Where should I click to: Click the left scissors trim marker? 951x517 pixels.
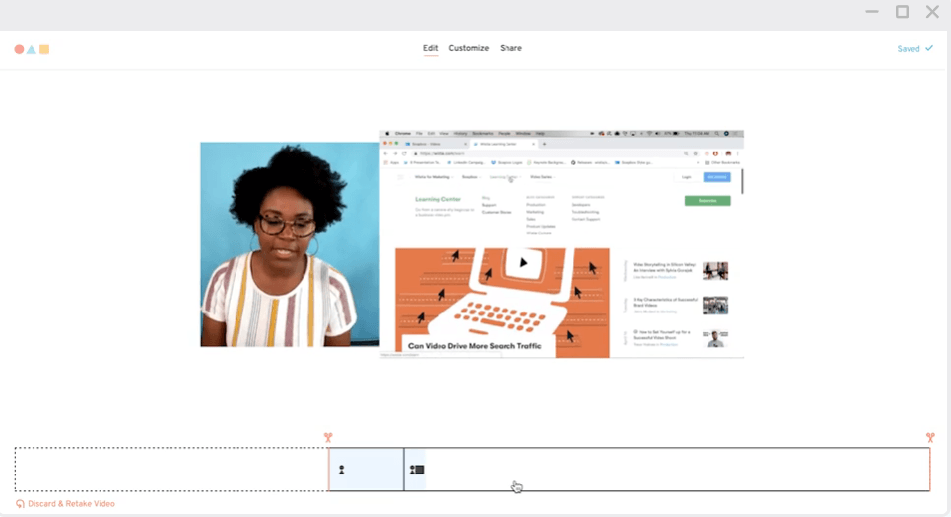tap(328, 438)
